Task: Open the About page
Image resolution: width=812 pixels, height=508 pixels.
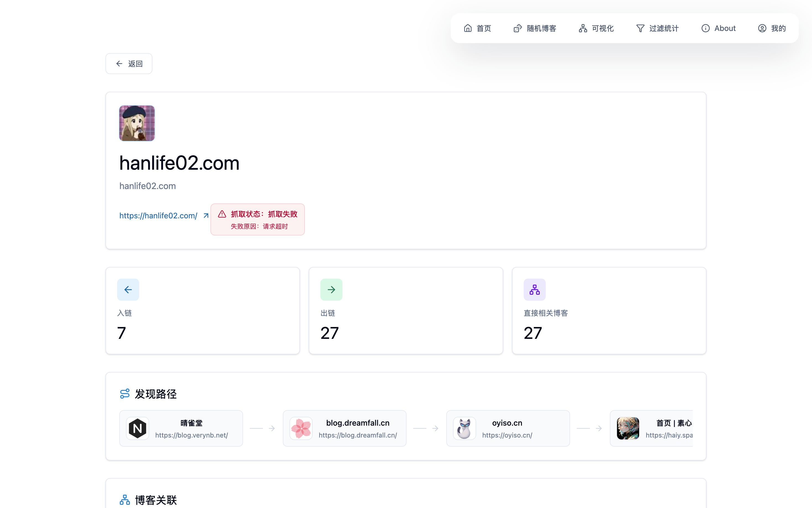Action: point(718,28)
